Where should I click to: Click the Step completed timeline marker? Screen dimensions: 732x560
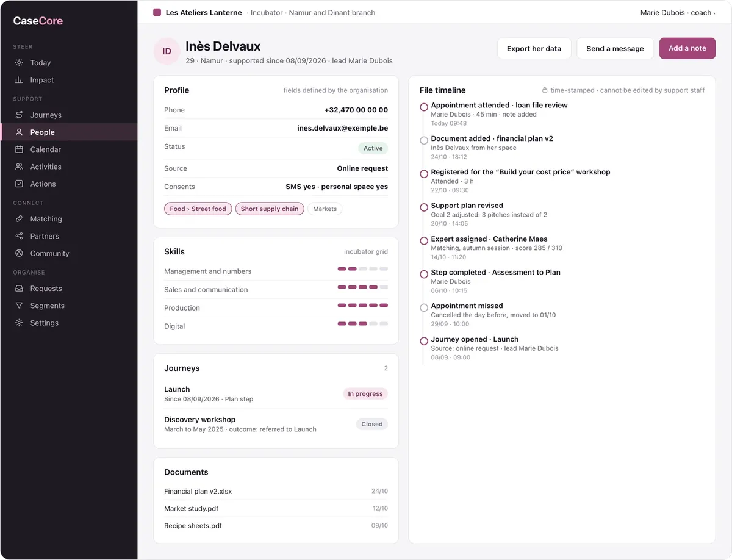click(423, 275)
